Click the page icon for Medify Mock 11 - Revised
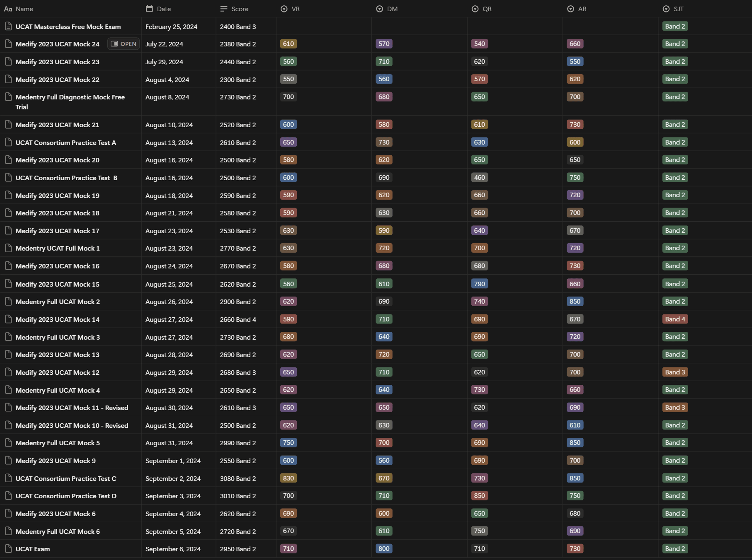 pyautogui.click(x=8, y=408)
